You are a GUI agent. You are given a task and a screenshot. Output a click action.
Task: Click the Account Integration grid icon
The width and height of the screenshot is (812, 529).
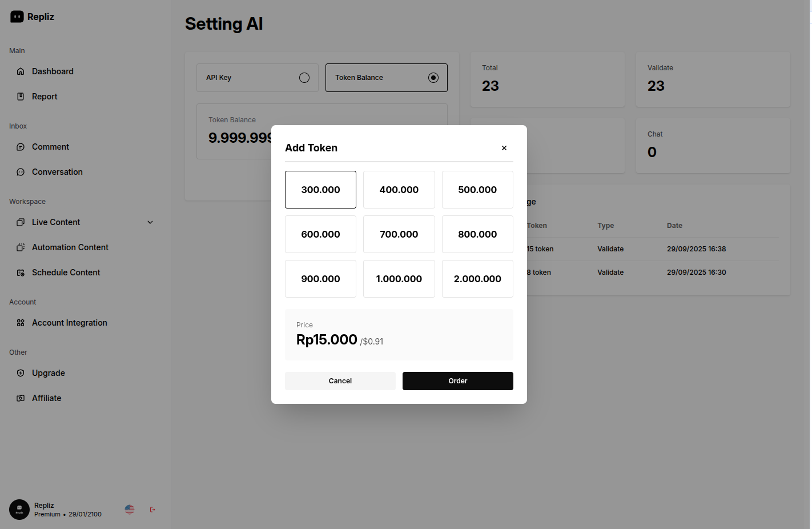point(21,323)
